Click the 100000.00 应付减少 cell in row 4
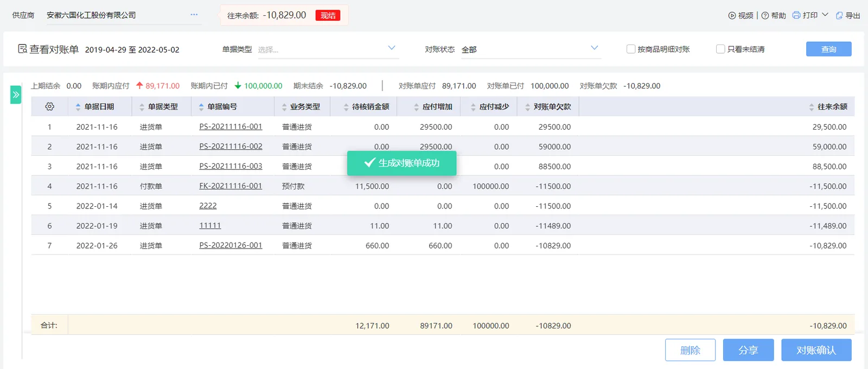The image size is (868, 369). [490, 186]
